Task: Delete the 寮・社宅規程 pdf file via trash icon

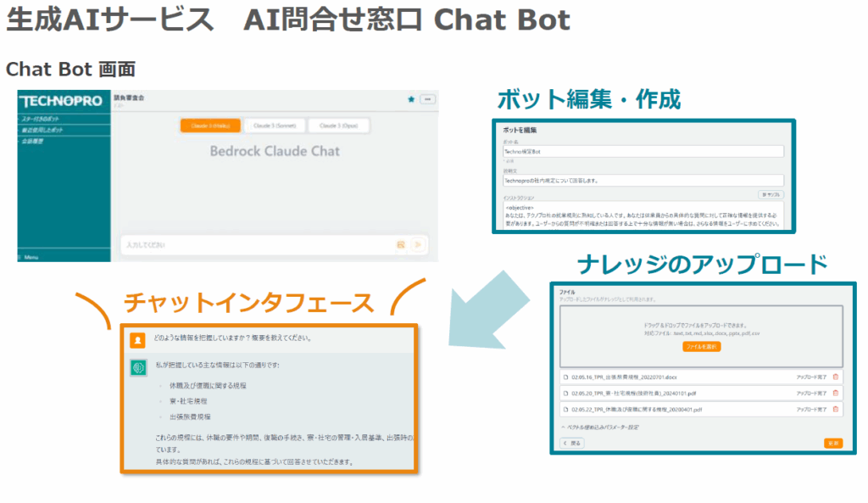Action: pos(835,393)
